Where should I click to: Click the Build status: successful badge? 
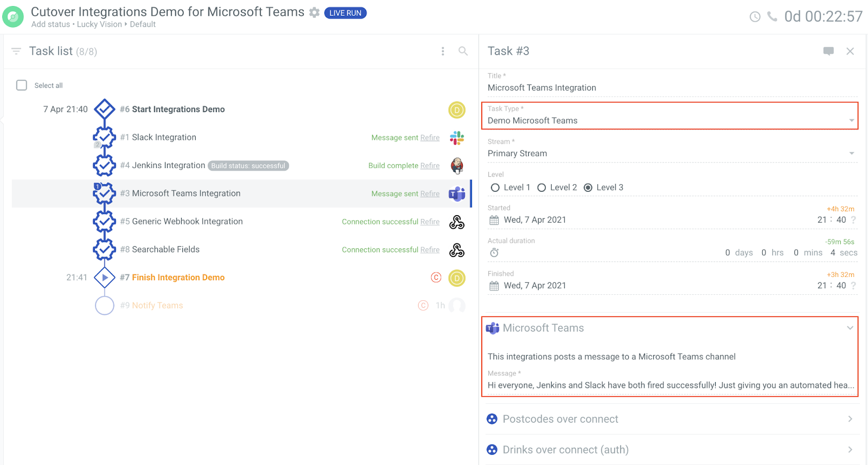tap(248, 166)
